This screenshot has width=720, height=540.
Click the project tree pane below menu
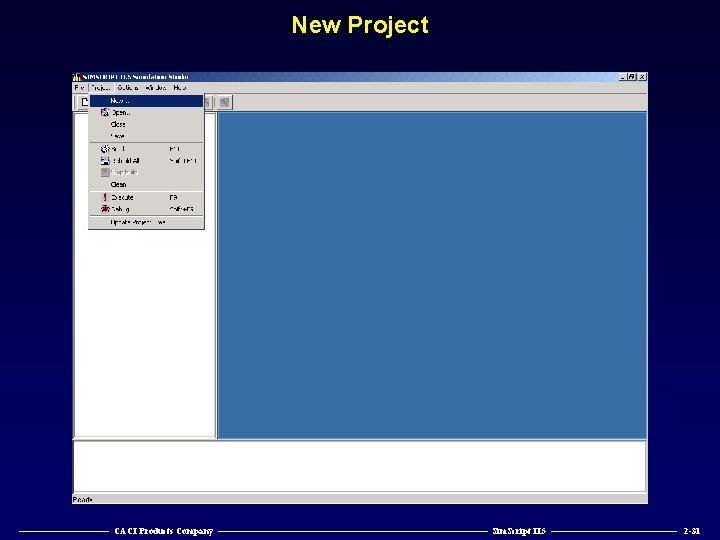[145, 333]
